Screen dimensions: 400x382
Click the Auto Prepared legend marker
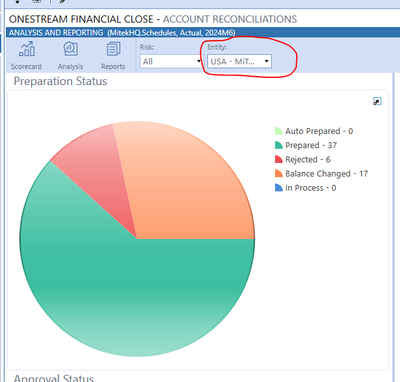tap(279, 131)
